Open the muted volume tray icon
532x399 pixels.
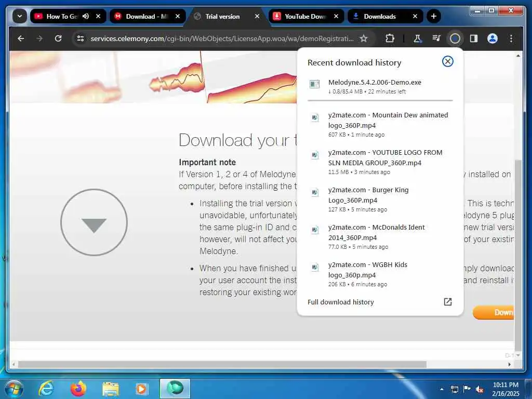pyautogui.click(x=480, y=390)
